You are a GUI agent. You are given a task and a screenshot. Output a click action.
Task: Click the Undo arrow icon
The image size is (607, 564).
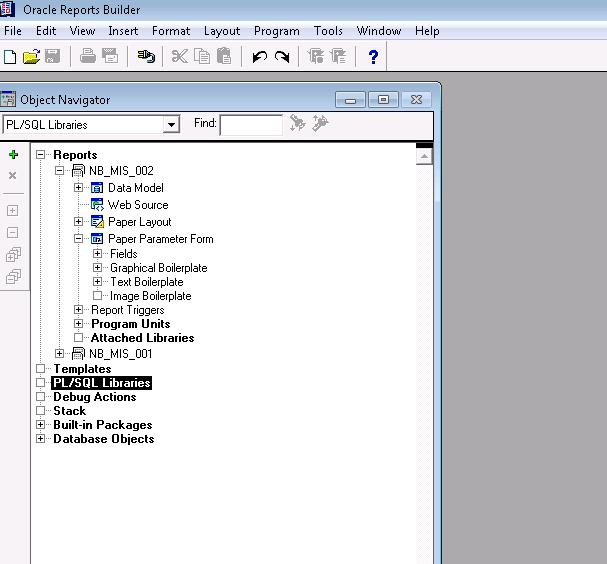click(260, 57)
